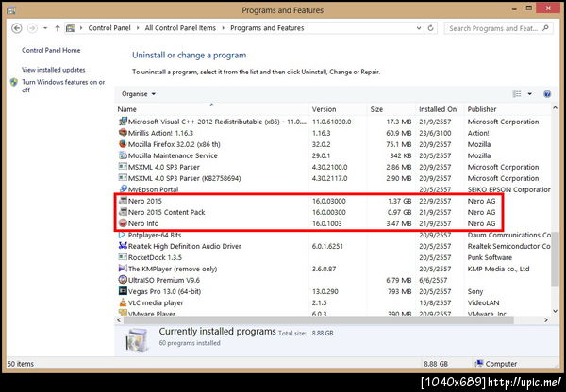Click horizontal scrollbar right arrow

click(x=546, y=319)
